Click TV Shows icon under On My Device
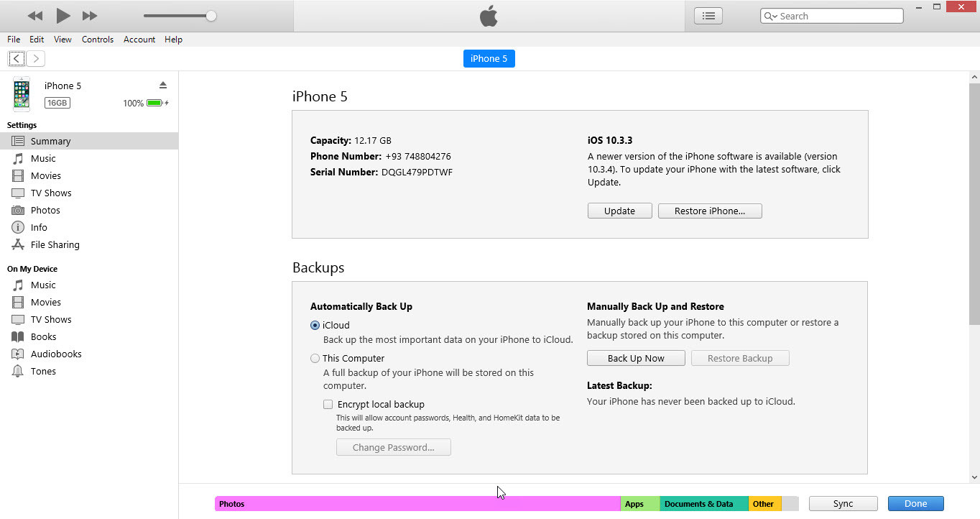Image resolution: width=980 pixels, height=519 pixels. pos(18,319)
